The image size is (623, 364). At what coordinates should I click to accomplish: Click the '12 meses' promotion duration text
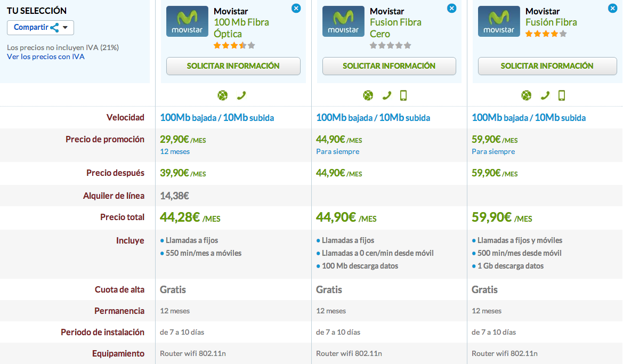click(x=175, y=151)
